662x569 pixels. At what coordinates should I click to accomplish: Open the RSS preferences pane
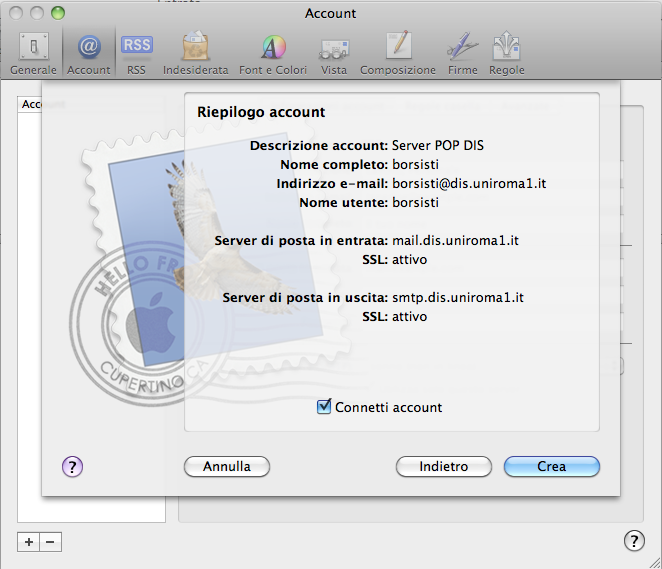pos(136,54)
